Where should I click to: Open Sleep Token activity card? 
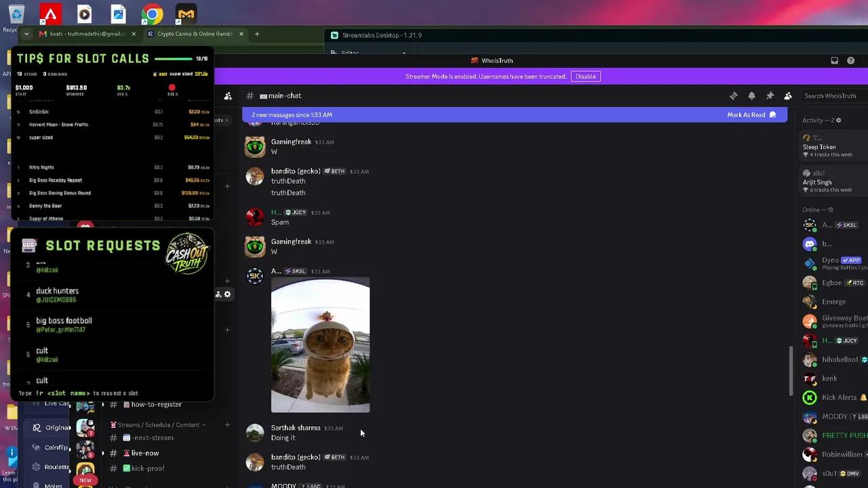[834, 146]
